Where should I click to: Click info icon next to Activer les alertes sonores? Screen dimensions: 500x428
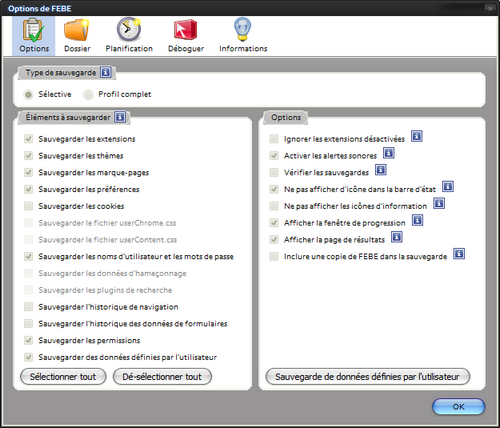click(389, 153)
